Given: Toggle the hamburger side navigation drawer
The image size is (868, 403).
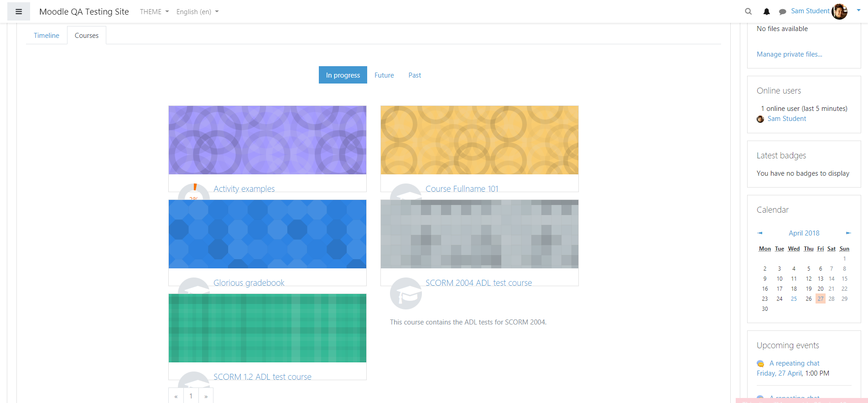Looking at the screenshot, I should coord(19,11).
